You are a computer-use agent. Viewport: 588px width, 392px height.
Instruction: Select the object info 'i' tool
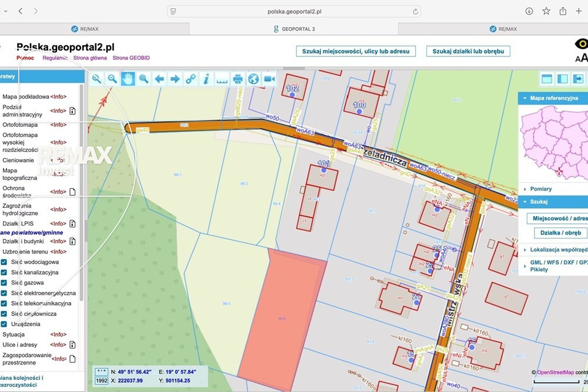[206, 79]
